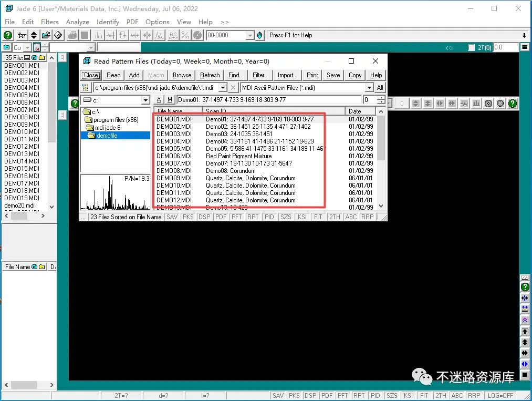Open the c: drive dropdown
The height and width of the screenshot is (401, 532).
pos(145,100)
